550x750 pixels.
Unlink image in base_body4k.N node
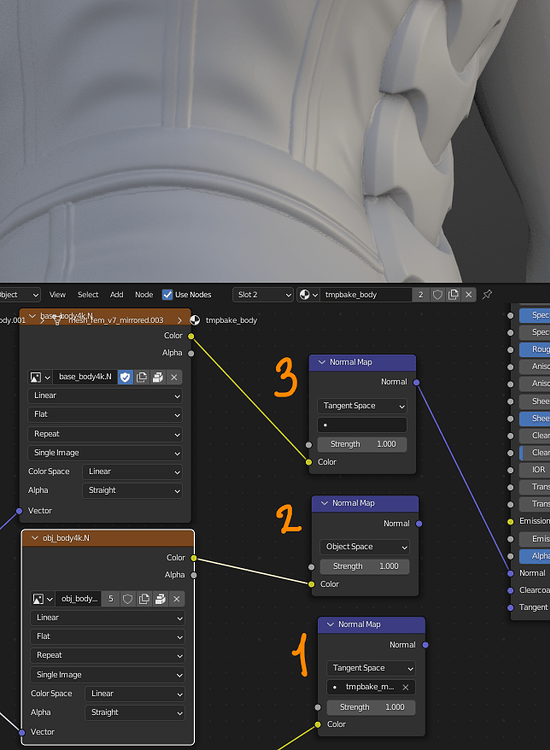point(174,377)
